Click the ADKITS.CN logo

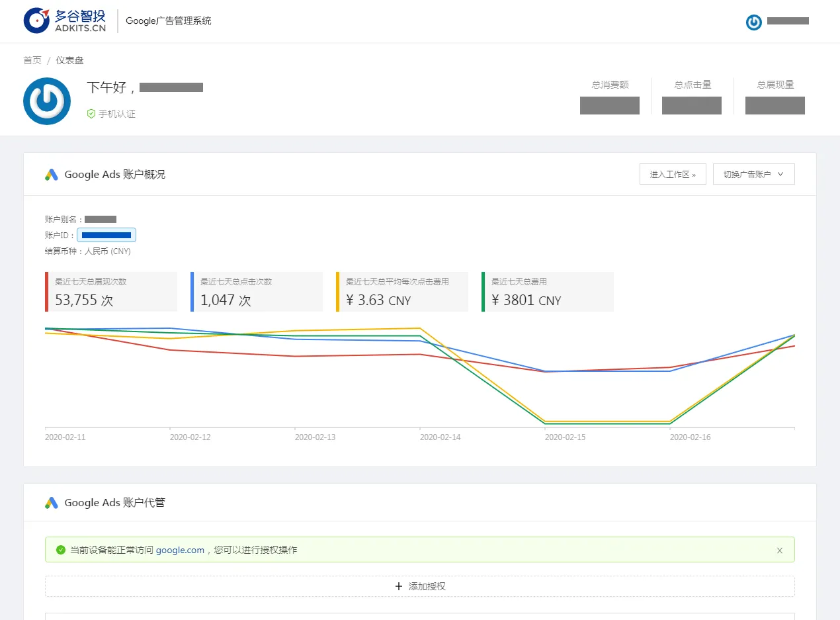(x=64, y=21)
